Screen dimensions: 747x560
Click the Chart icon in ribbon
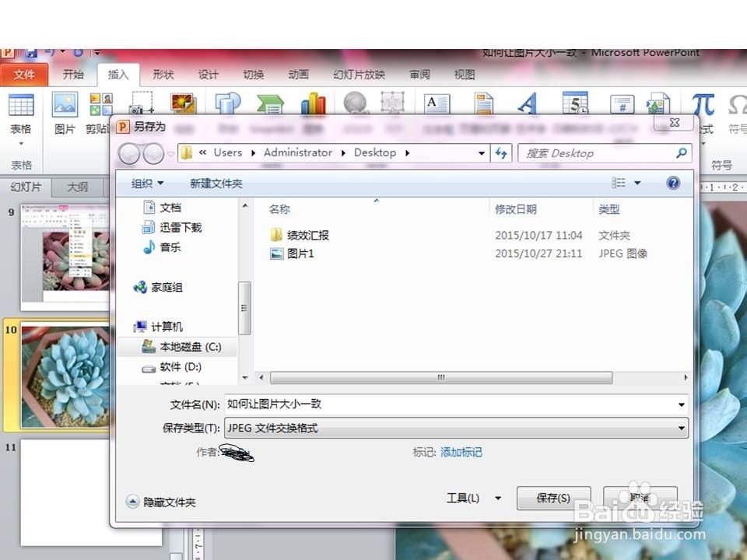tap(313, 103)
